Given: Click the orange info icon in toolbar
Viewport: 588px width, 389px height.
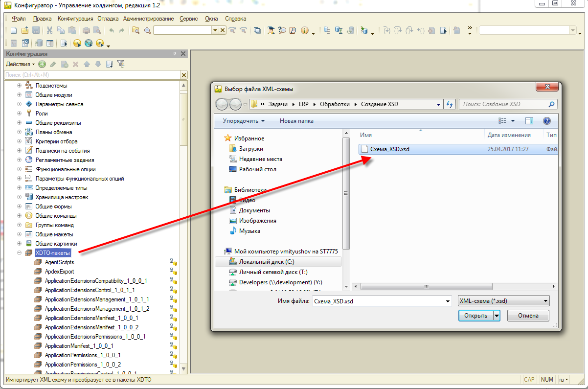Looking at the screenshot, I should click(305, 30).
